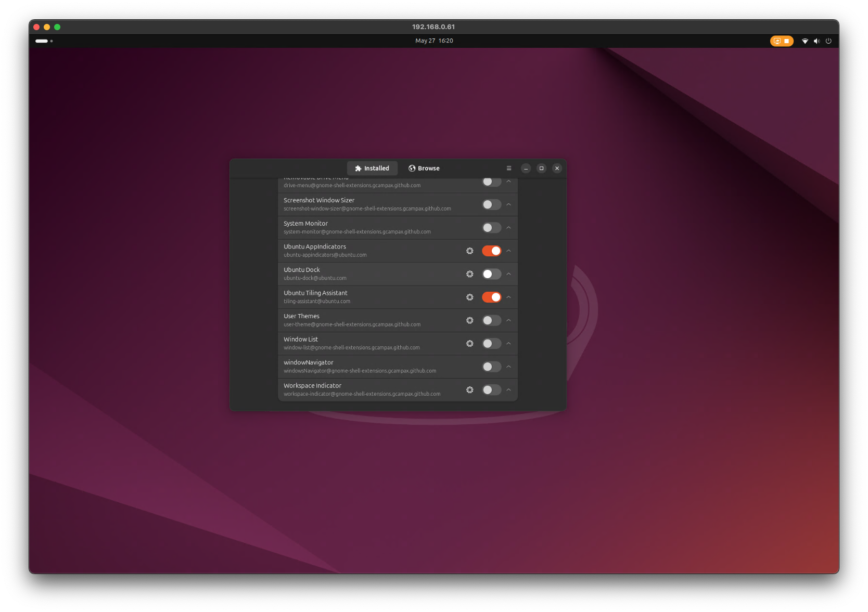Expand User Themes row details

pyautogui.click(x=508, y=320)
